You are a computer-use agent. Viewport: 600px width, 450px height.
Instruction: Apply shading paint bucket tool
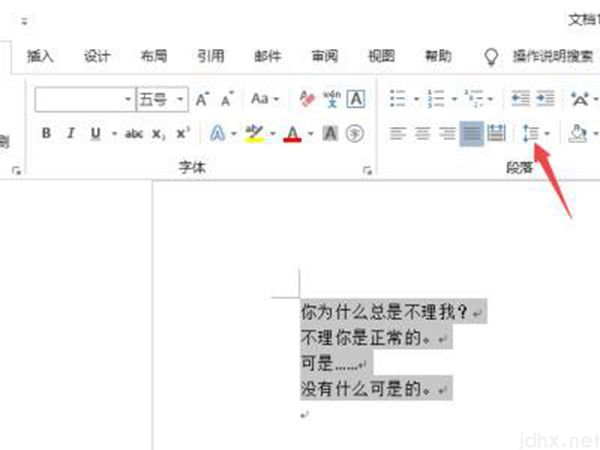coord(577,134)
